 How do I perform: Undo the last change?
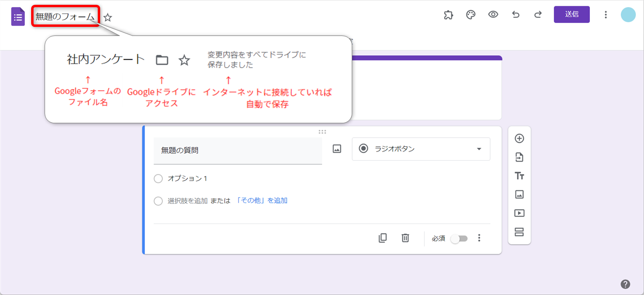coord(516,15)
